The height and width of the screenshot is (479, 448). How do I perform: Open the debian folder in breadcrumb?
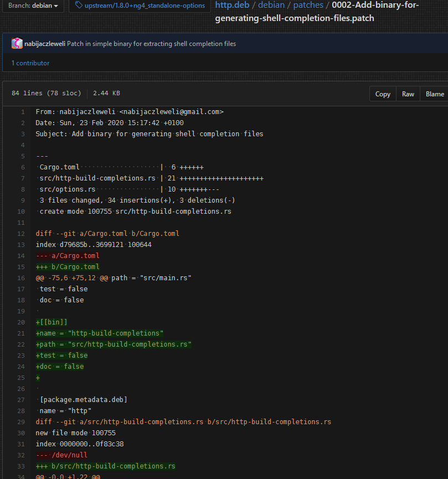(x=271, y=5)
